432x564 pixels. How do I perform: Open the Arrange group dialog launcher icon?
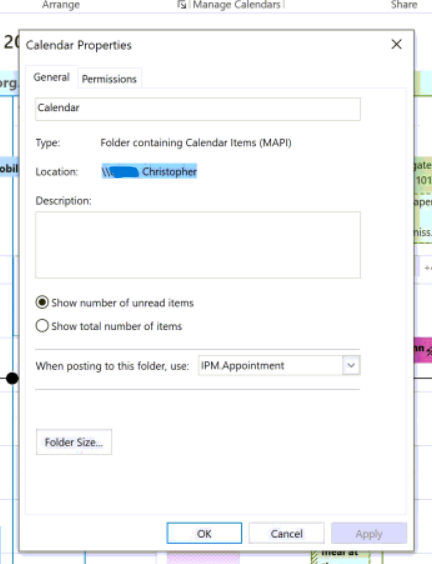(182, 4)
